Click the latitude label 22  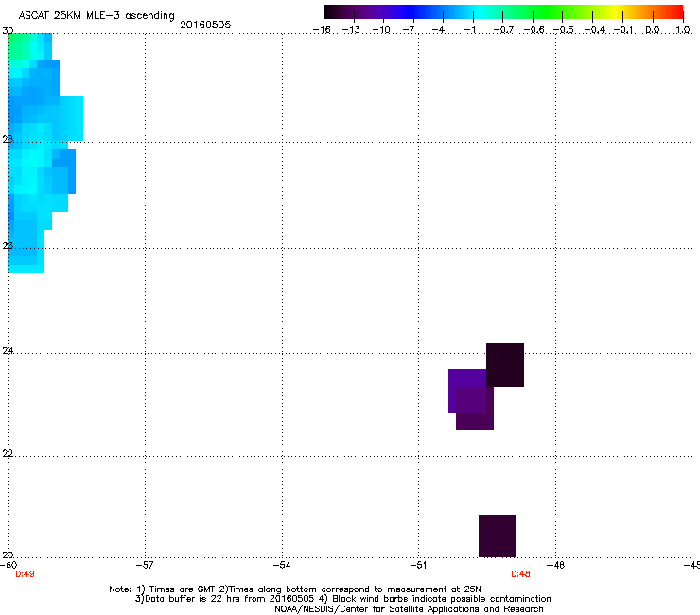click(8, 453)
